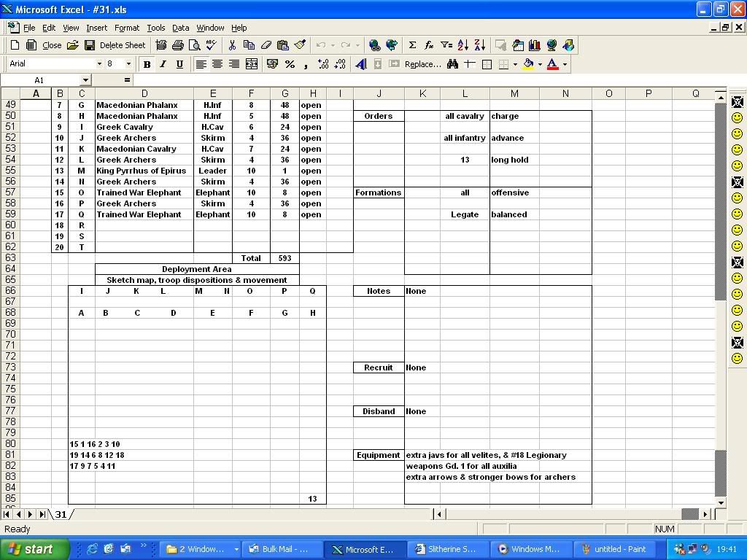Click the Print icon in the toolbar
The height and width of the screenshot is (560, 747).
coord(177,45)
